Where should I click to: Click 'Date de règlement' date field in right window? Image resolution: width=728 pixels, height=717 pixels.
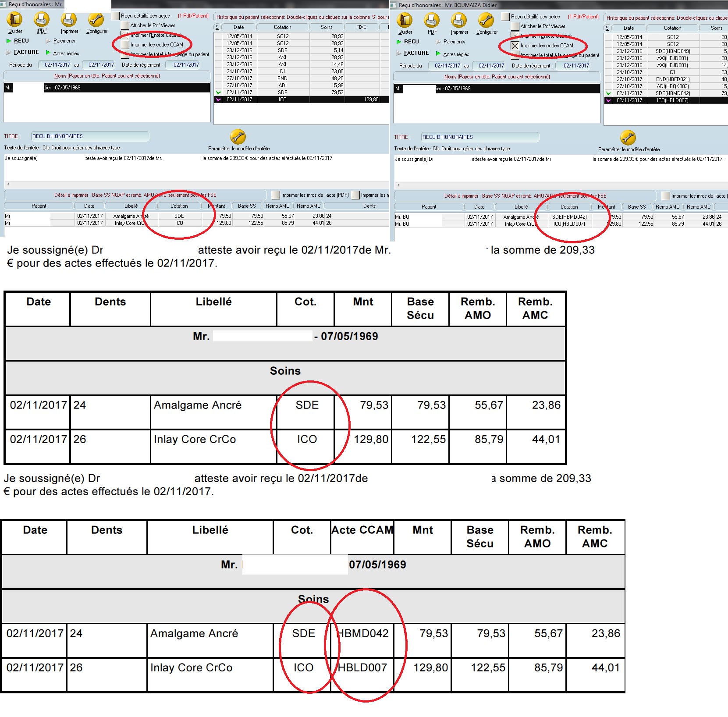click(576, 66)
